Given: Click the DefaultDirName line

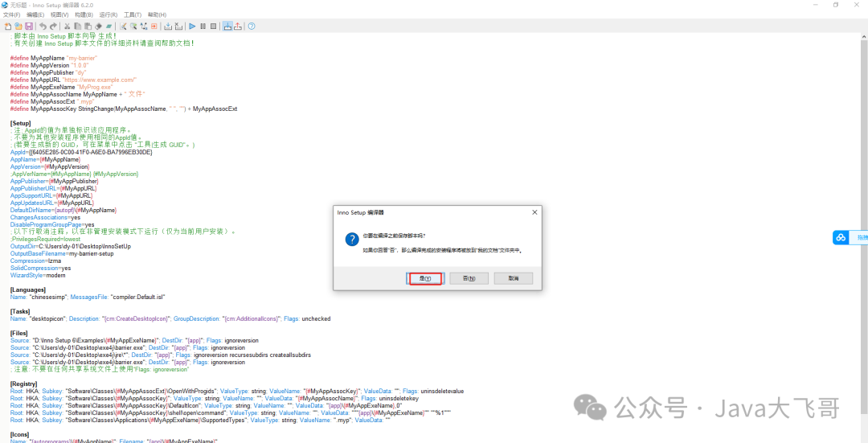Looking at the screenshot, I should (x=63, y=210).
